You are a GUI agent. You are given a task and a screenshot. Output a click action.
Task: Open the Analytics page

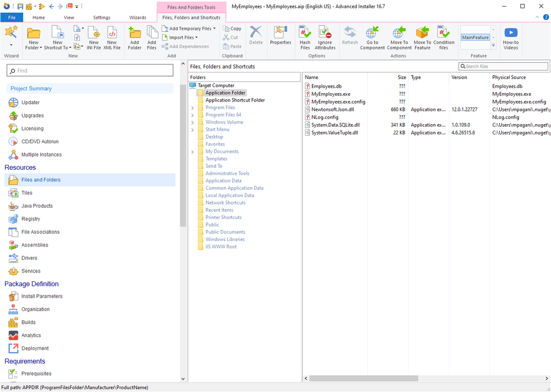click(31, 335)
